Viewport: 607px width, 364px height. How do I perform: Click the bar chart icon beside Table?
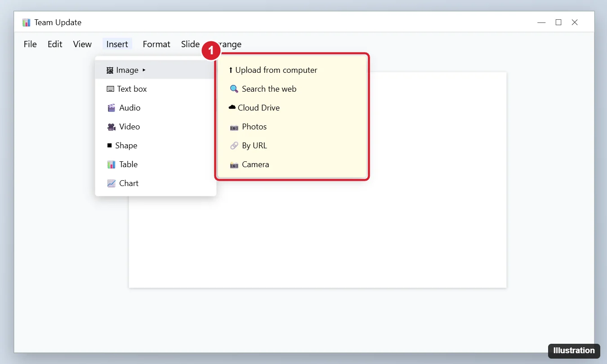pyautogui.click(x=112, y=164)
